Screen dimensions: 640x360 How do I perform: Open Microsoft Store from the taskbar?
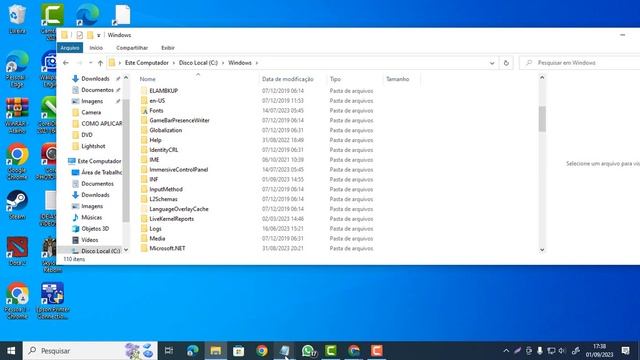pos(238,351)
